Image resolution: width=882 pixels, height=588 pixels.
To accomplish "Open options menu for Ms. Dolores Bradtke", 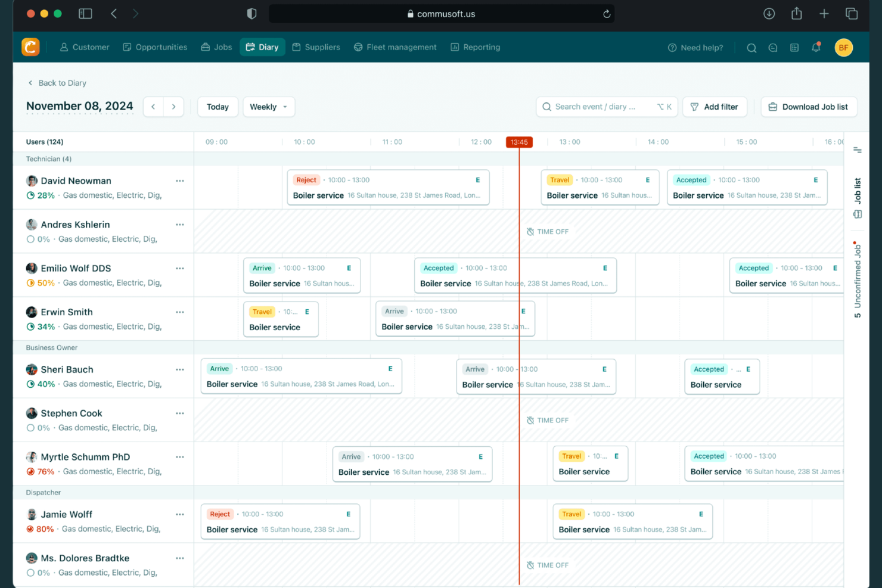I will click(x=180, y=558).
